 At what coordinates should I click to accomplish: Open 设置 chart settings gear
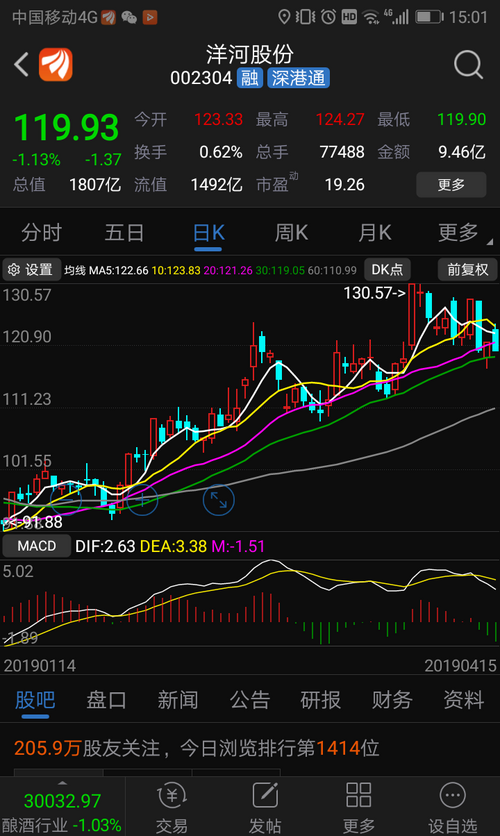[31, 270]
